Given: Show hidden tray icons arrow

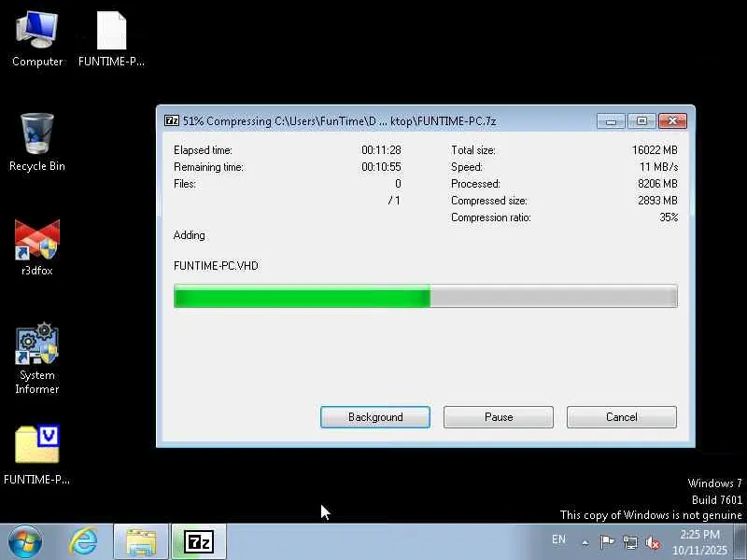Looking at the screenshot, I should coord(585,542).
